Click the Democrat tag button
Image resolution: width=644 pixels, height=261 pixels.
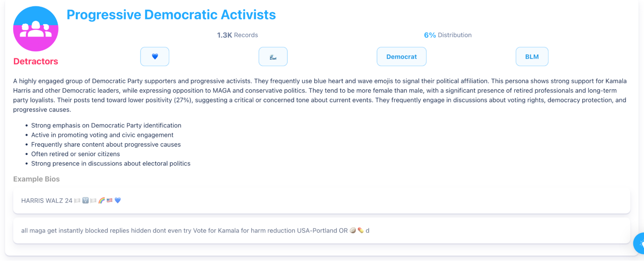(x=401, y=56)
